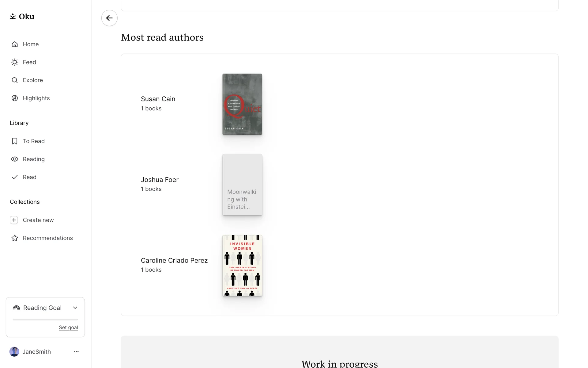Click the JaneSmith profile avatar

[x=14, y=352]
